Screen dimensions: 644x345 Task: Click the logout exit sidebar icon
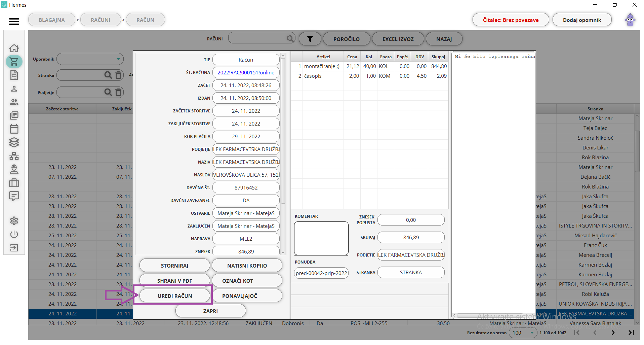pyautogui.click(x=14, y=248)
